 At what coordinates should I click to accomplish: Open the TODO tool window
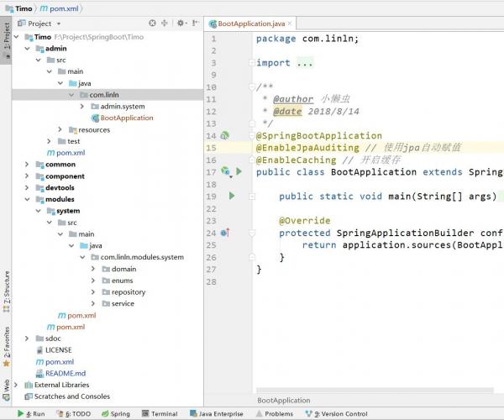(74, 413)
